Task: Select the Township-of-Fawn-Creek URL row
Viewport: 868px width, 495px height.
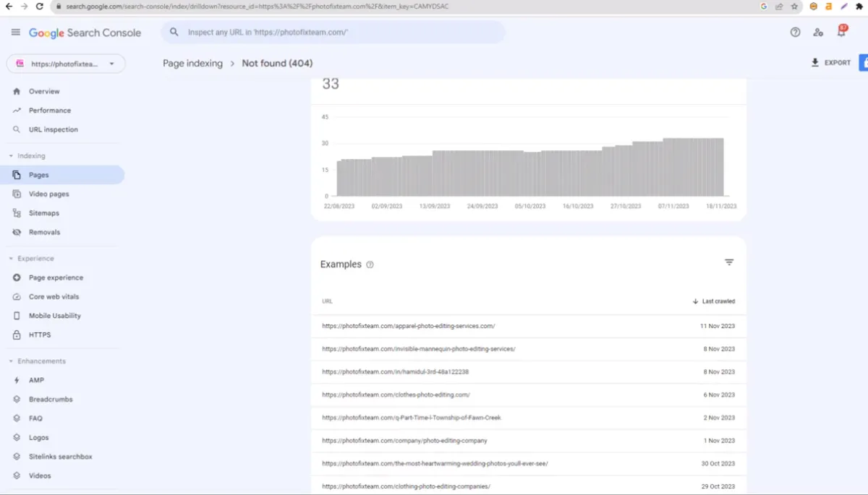Action: pos(529,418)
